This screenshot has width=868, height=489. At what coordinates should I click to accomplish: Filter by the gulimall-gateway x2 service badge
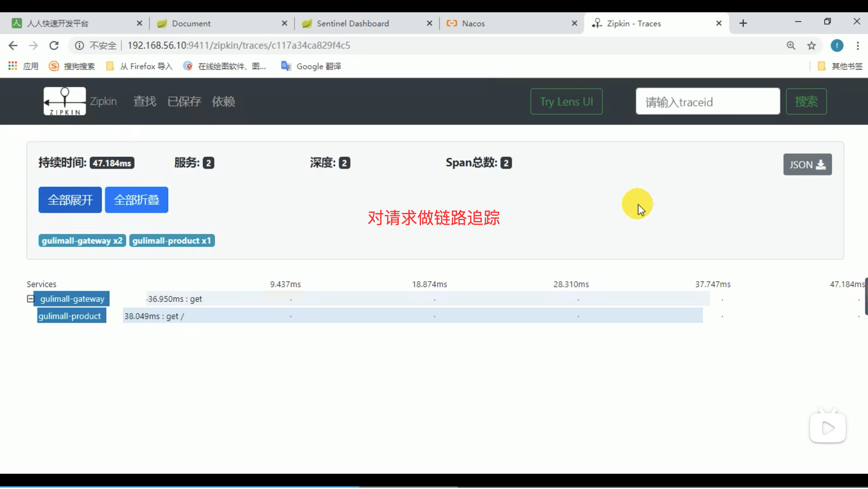82,241
